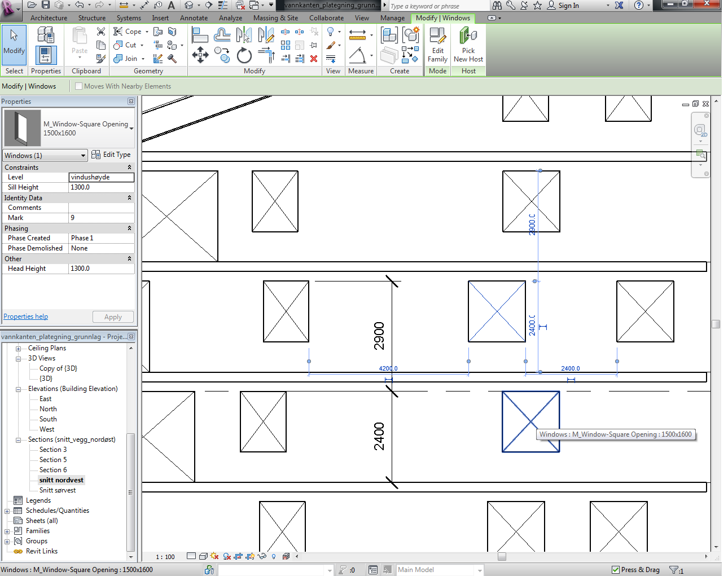Switch to the Massing & Site tab

point(275,18)
